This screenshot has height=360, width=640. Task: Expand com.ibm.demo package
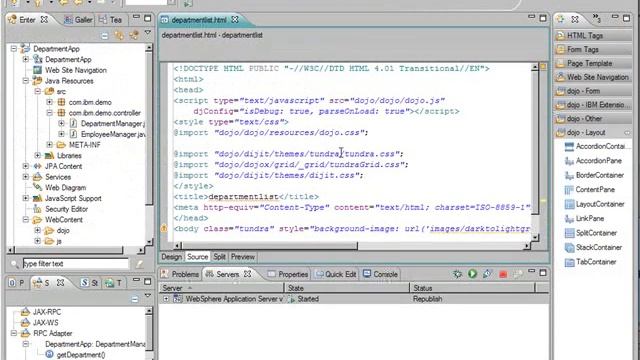(49, 102)
